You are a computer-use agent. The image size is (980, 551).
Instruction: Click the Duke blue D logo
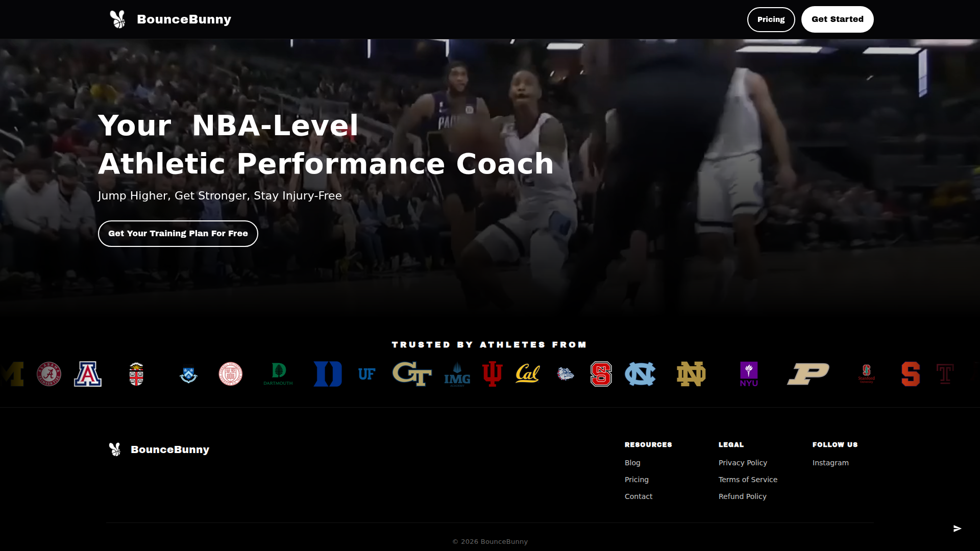(x=328, y=374)
